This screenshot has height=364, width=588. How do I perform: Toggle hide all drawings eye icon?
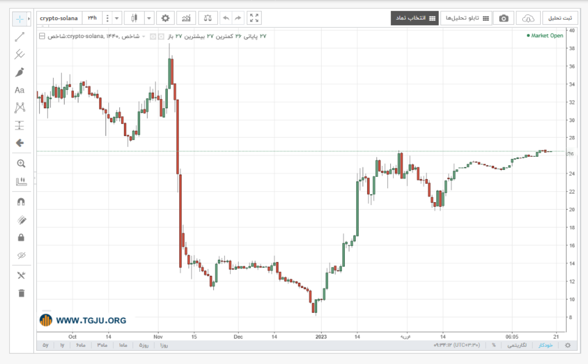pyautogui.click(x=21, y=255)
